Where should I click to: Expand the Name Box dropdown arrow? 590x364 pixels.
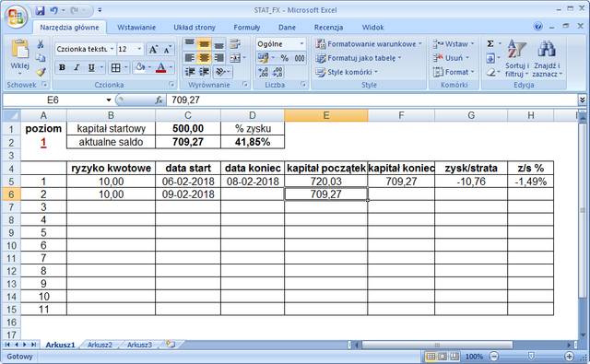[109, 100]
